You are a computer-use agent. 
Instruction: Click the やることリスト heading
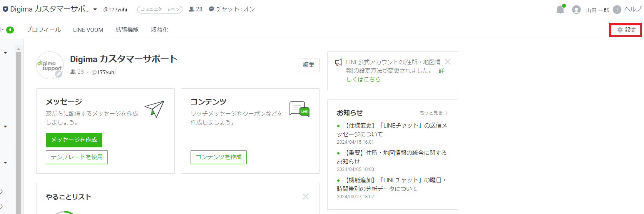(x=69, y=197)
